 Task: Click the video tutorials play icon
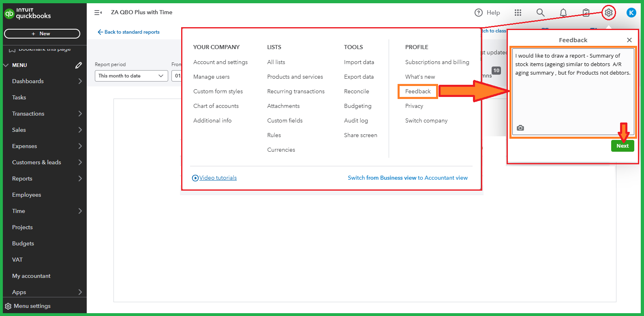pos(195,178)
